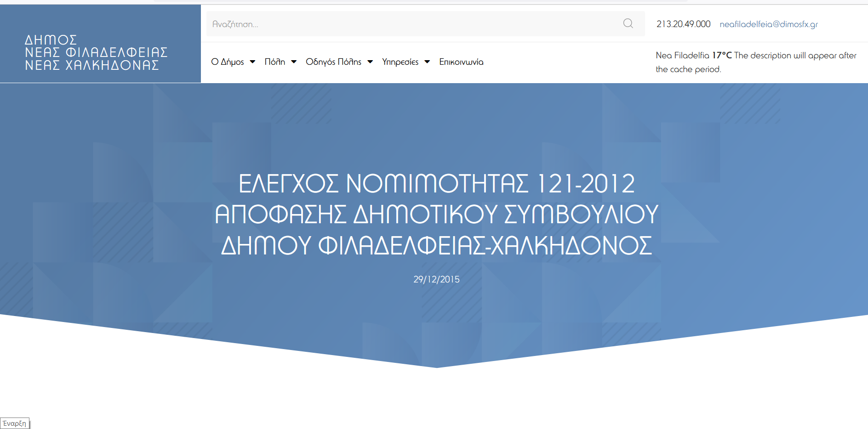This screenshot has width=868, height=429.
Task: Go to the Επικοινωνία page
Action: tap(461, 62)
